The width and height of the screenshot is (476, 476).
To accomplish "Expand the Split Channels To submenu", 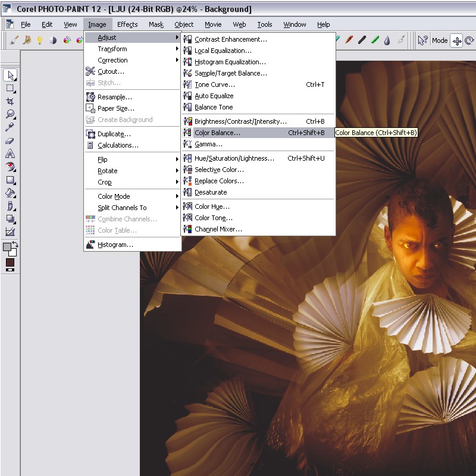I will pyautogui.click(x=132, y=208).
